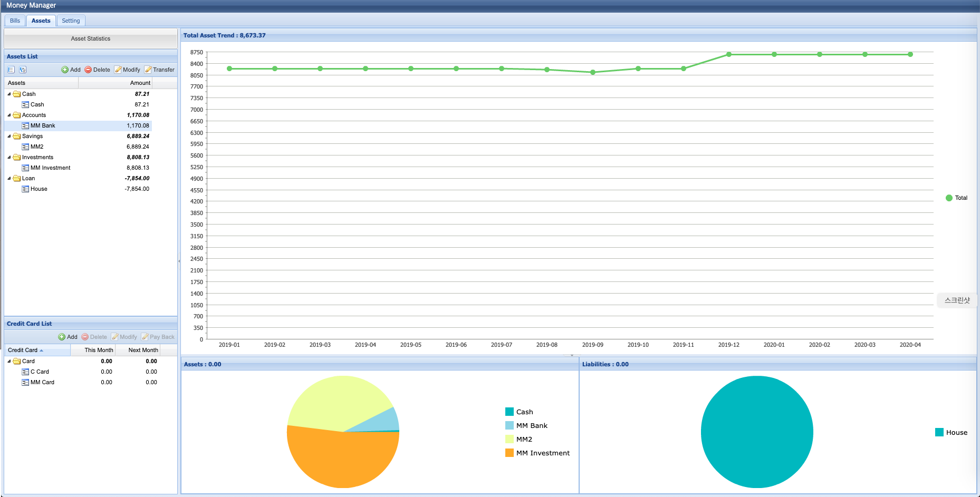Toggle the House legend entry
The image size is (980, 497).
[x=952, y=432]
